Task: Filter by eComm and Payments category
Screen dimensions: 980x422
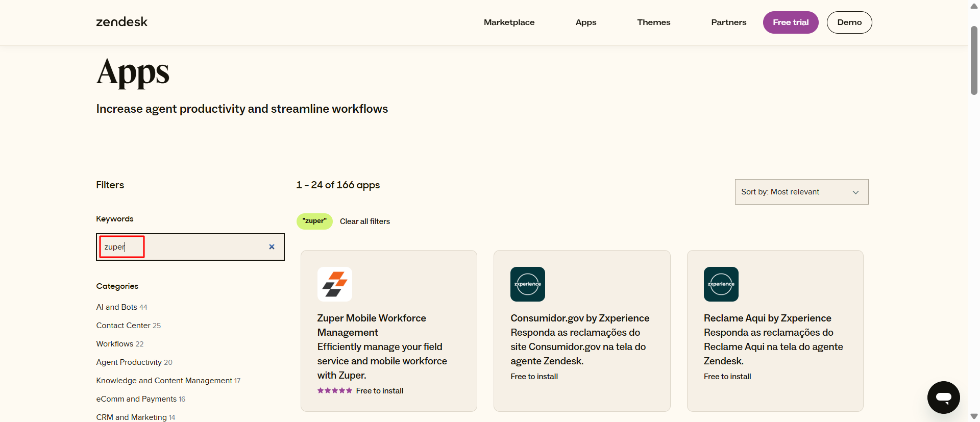Action: (141, 399)
